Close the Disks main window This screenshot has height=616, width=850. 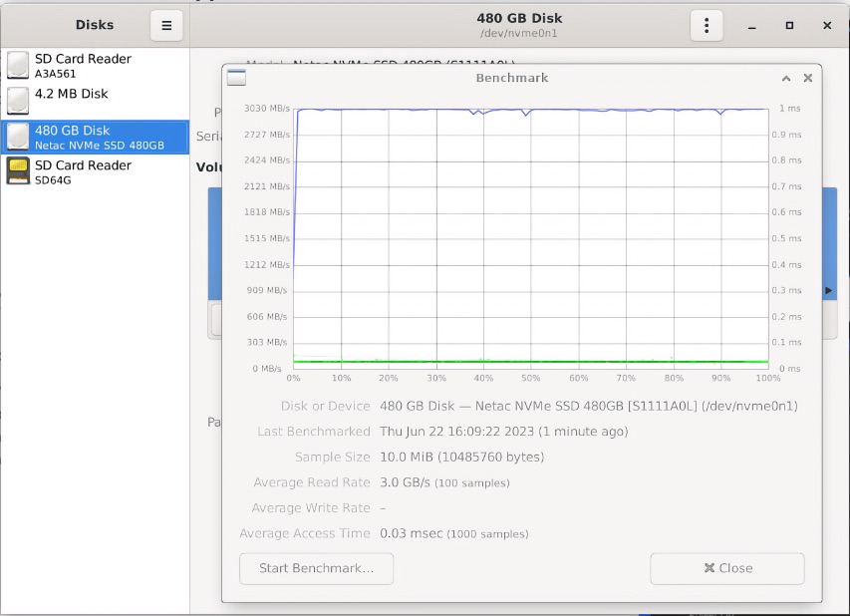point(827,26)
